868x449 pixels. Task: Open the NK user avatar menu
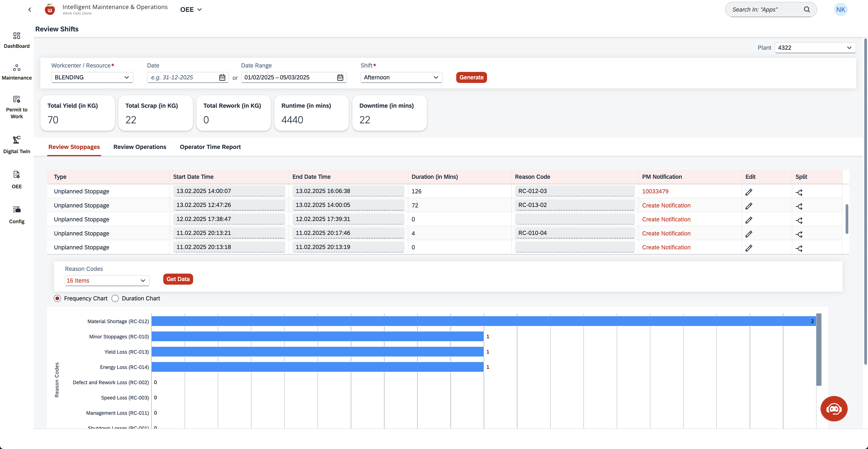(x=840, y=9)
